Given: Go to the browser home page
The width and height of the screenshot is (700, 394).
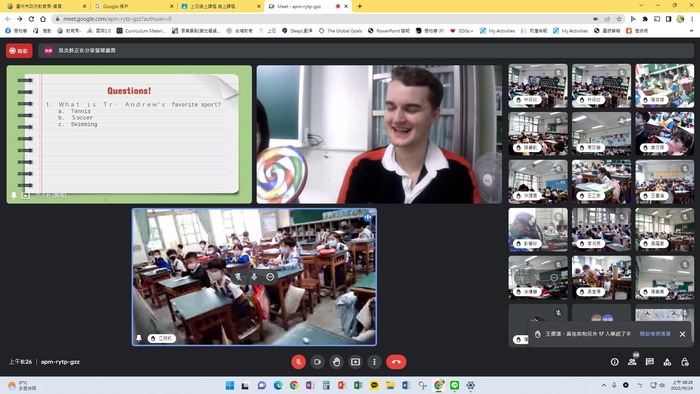Looking at the screenshot, I should (43, 19).
